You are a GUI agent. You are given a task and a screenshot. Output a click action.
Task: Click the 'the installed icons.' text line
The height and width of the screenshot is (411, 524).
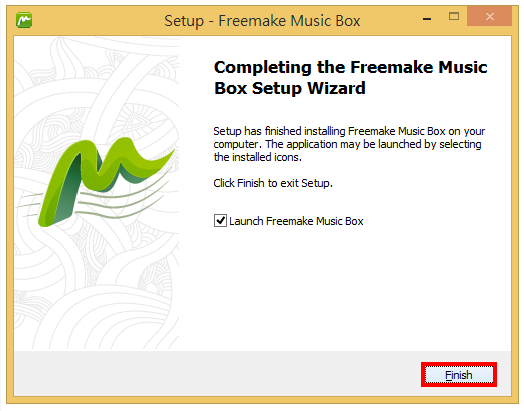coord(258,157)
